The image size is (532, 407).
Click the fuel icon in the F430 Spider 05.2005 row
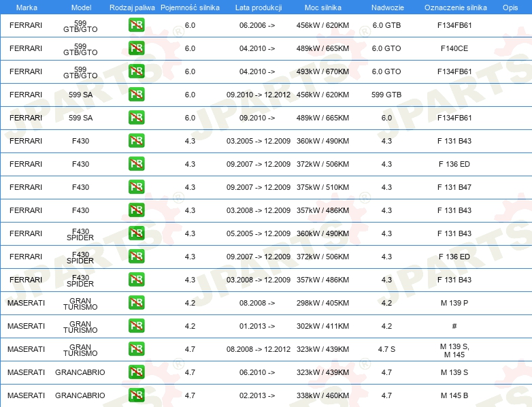(136, 233)
